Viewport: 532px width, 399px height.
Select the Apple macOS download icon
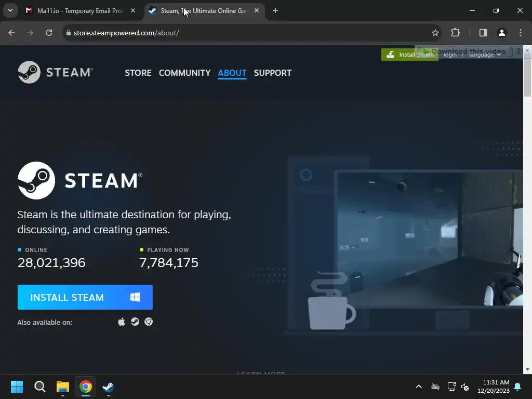point(122,322)
